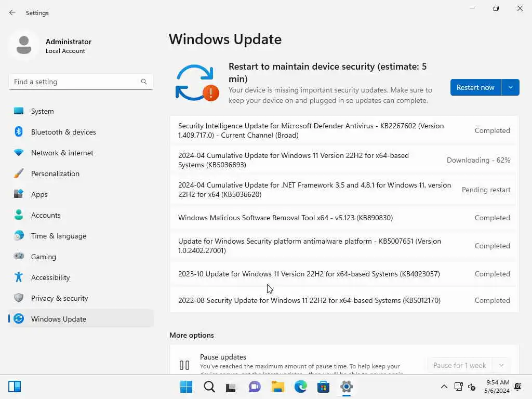Click the Accounts person icon in sidebar
Screen dimensions: 532x399
[19, 215]
